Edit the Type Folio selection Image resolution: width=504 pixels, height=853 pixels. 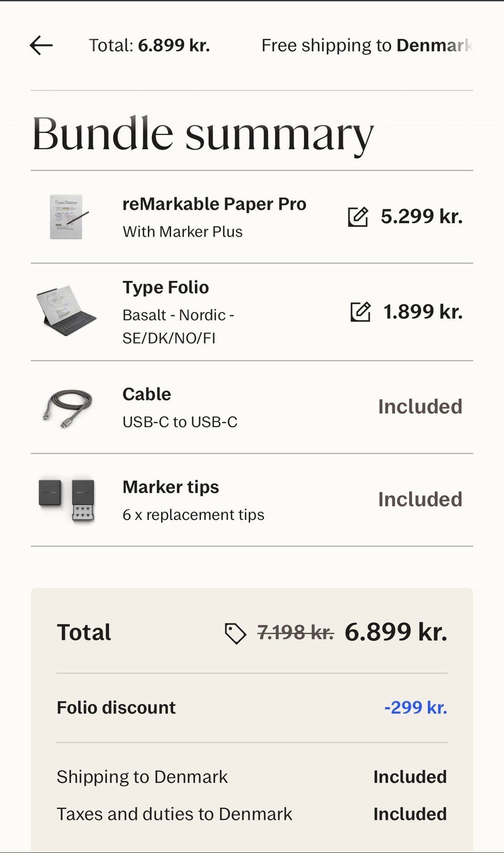(360, 312)
